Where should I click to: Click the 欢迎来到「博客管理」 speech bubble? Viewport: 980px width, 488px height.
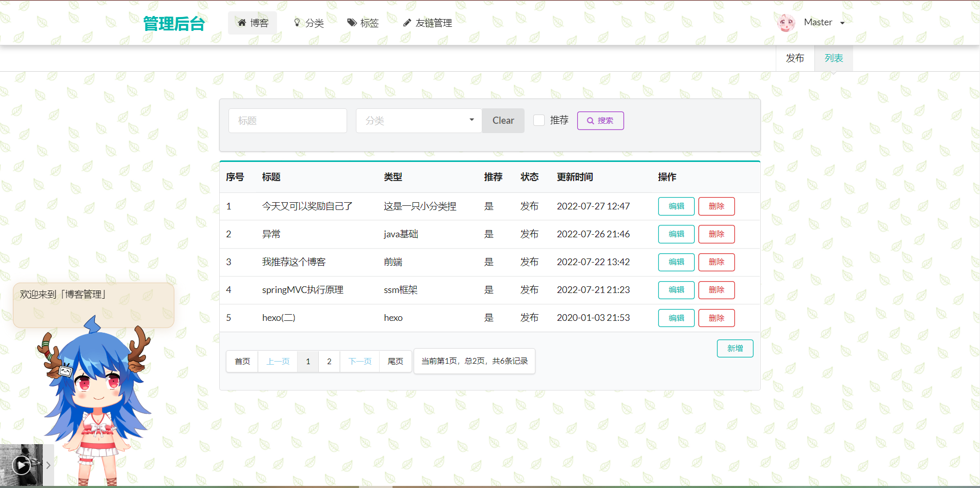(x=93, y=305)
